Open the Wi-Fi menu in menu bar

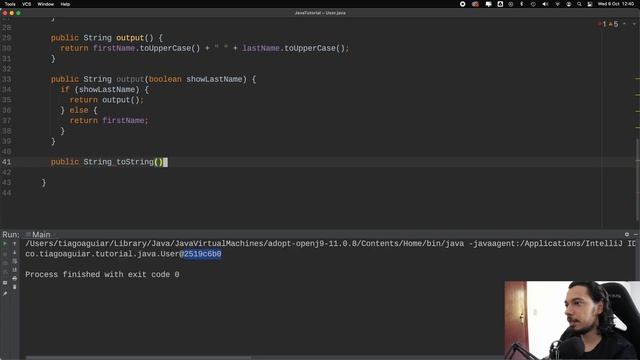point(557,4)
